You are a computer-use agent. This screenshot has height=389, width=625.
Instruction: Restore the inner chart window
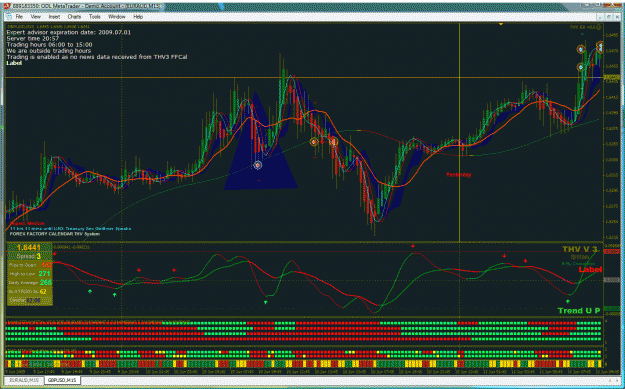click(x=609, y=17)
